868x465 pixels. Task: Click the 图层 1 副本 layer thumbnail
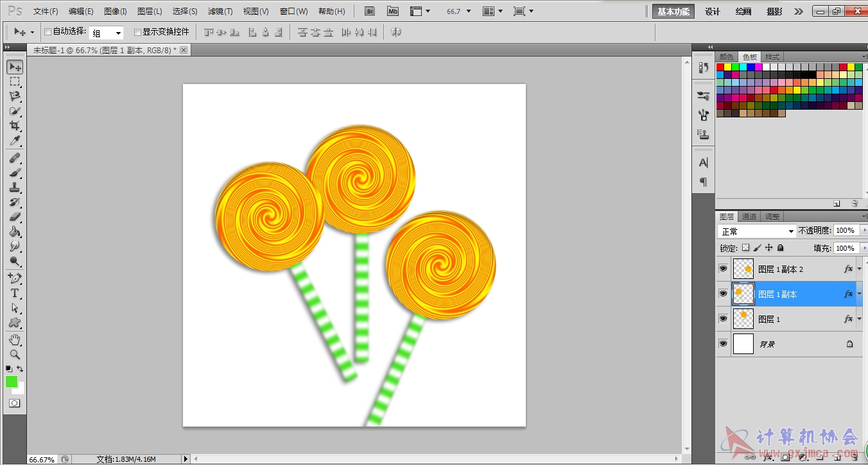pyautogui.click(x=743, y=294)
